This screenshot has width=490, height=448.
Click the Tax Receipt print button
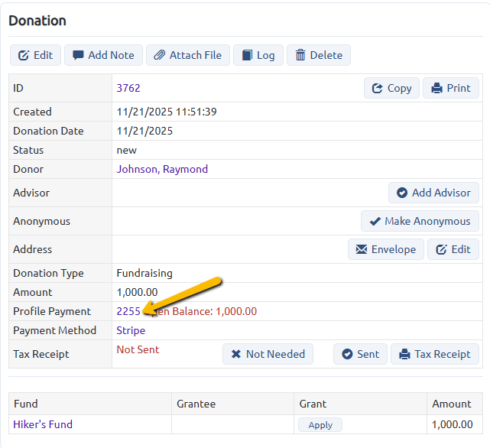435,354
